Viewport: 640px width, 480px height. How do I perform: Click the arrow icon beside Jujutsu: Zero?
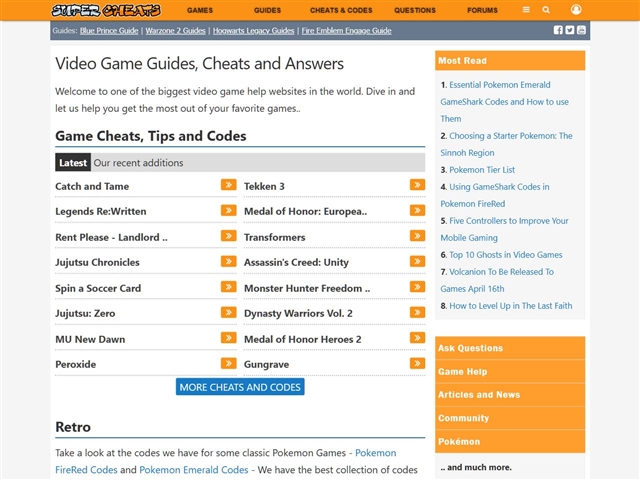(x=229, y=312)
